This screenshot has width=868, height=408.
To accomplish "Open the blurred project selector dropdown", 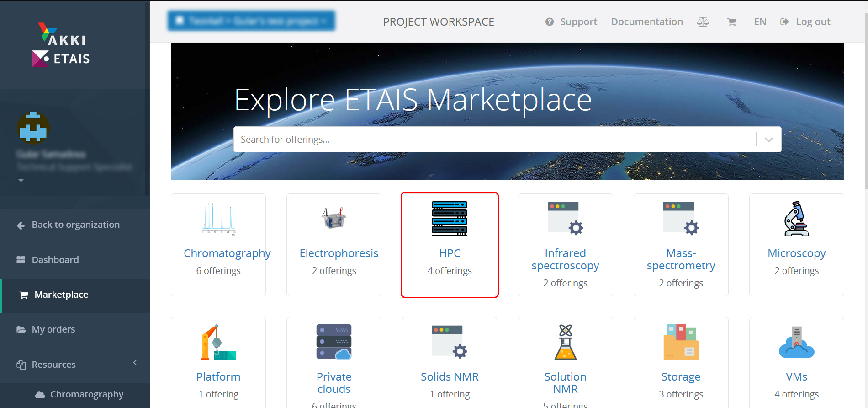I will [x=251, y=21].
